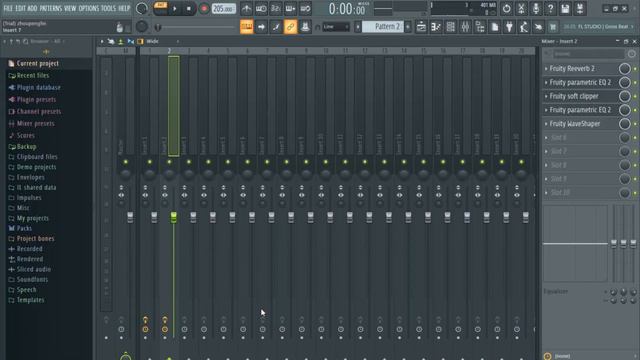This screenshot has width=640, height=360.
Task: Toggle Fruity Reeverb 2 enabled LED
Action: (635, 69)
